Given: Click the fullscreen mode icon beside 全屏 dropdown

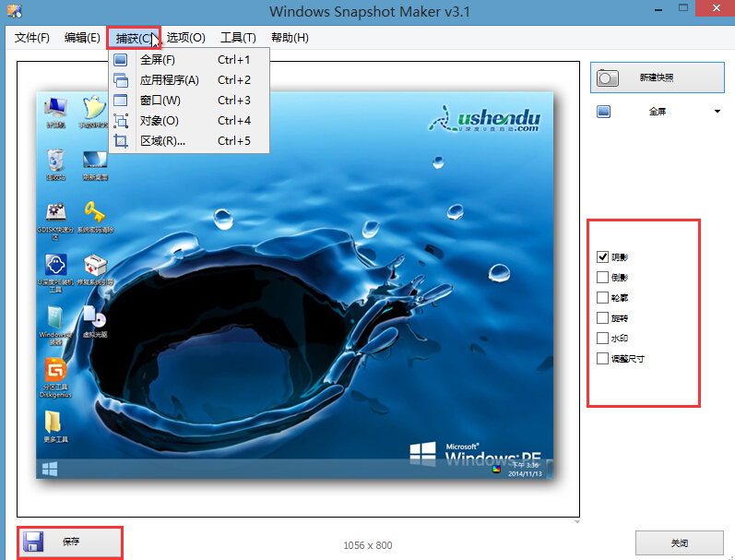Looking at the screenshot, I should tap(604, 112).
